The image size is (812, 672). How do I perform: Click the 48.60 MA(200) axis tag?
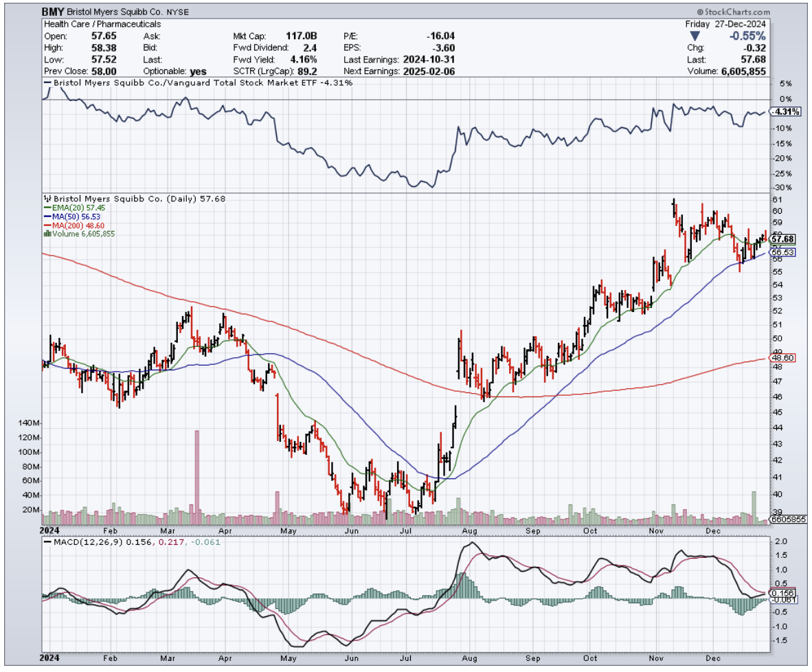click(783, 358)
